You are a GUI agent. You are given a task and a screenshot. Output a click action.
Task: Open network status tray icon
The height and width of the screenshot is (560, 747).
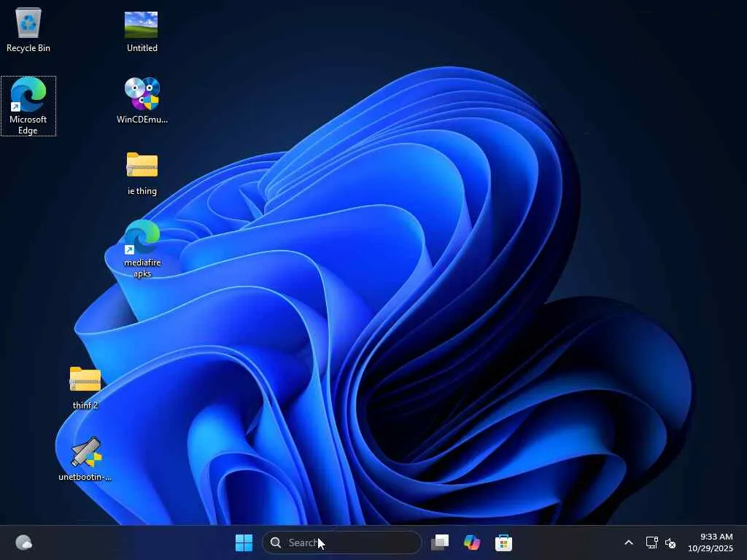(651, 542)
